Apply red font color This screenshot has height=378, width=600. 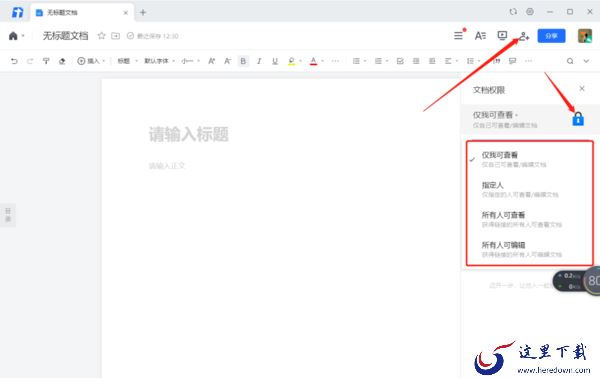[x=313, y=61]
